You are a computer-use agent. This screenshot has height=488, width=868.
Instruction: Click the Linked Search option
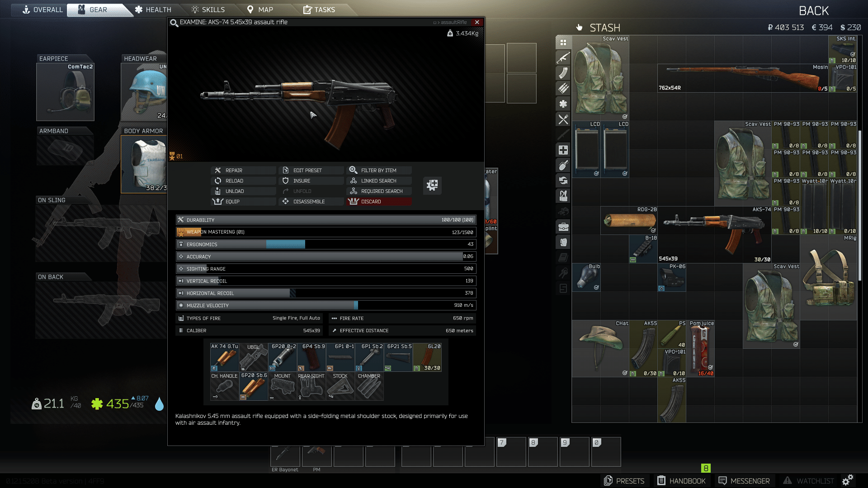(378, 181)
